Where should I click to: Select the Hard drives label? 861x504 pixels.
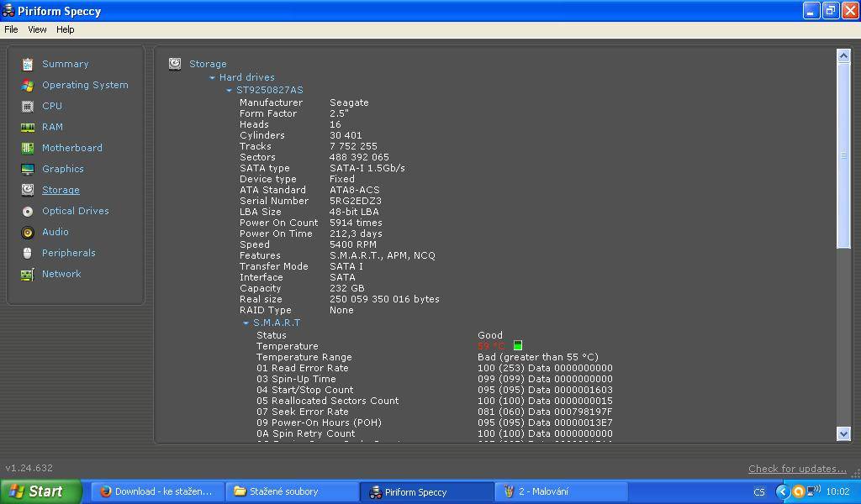(x=246, y=77)
